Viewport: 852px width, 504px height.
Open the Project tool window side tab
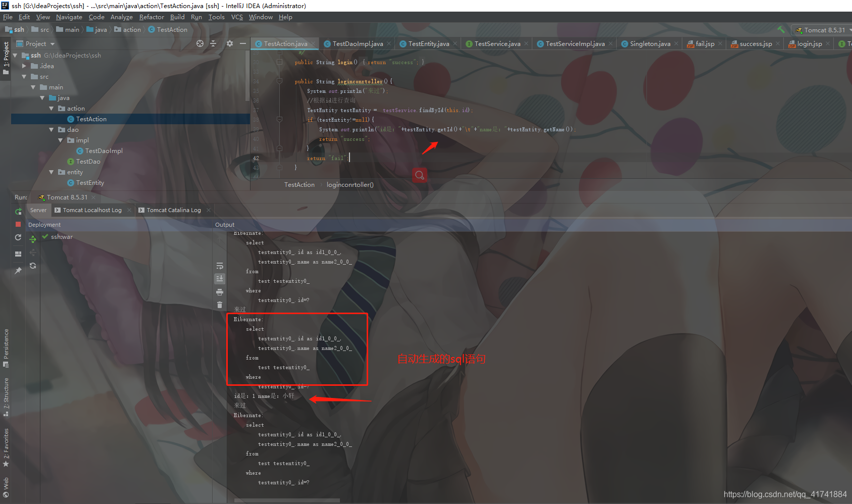pyautogui.click(x=6, y=58)
